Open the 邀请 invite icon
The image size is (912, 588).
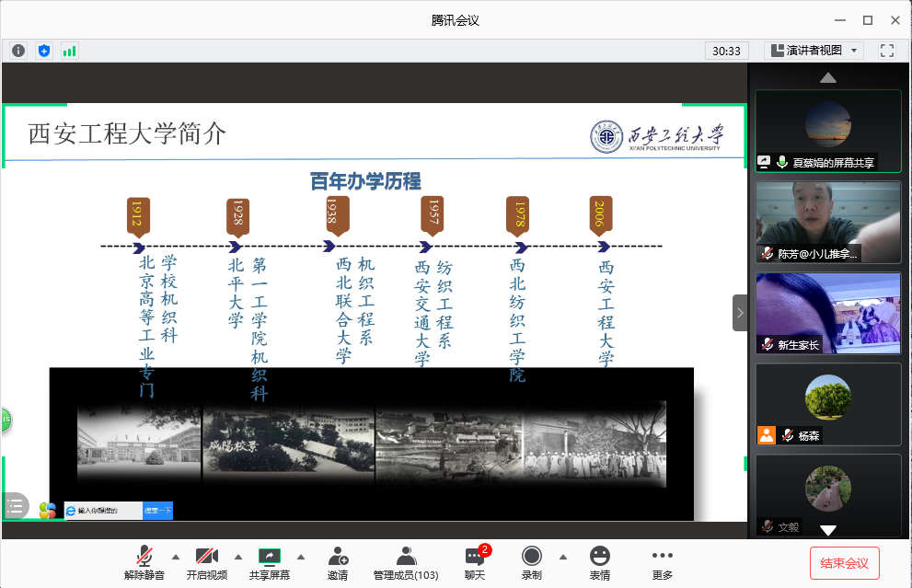point(338,562)
